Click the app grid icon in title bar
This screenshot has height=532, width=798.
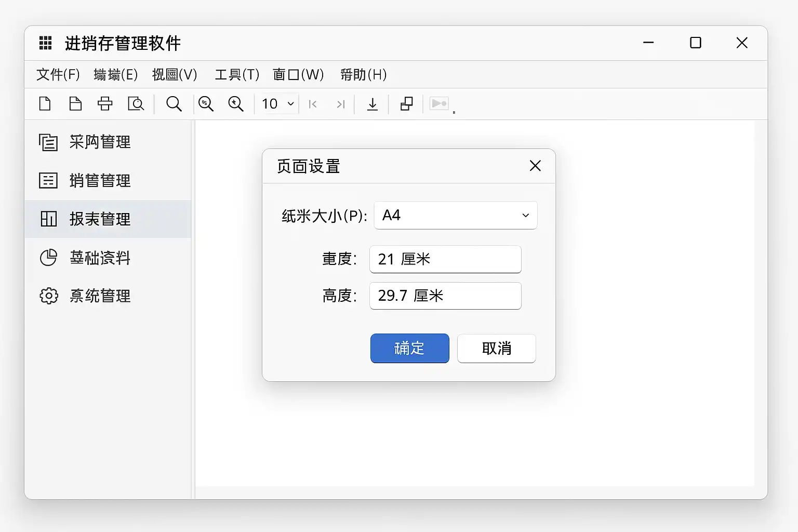point(46,43)
